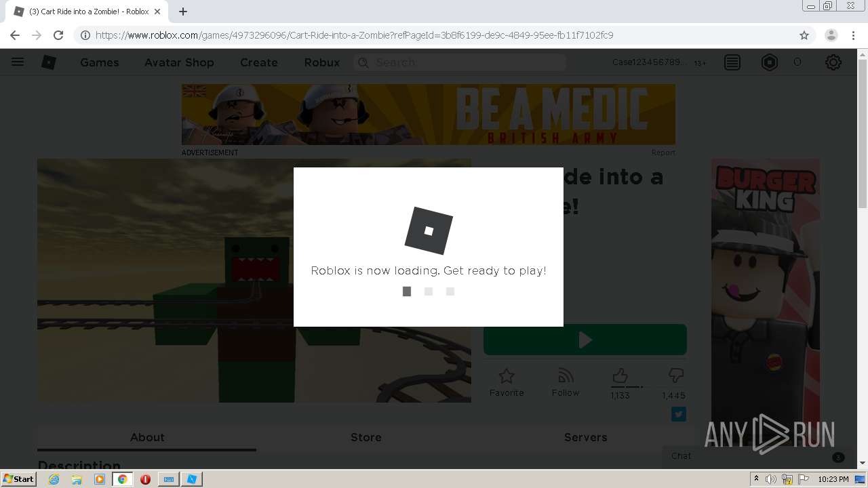Open the Case123456789 profile link

coord(650,62)
